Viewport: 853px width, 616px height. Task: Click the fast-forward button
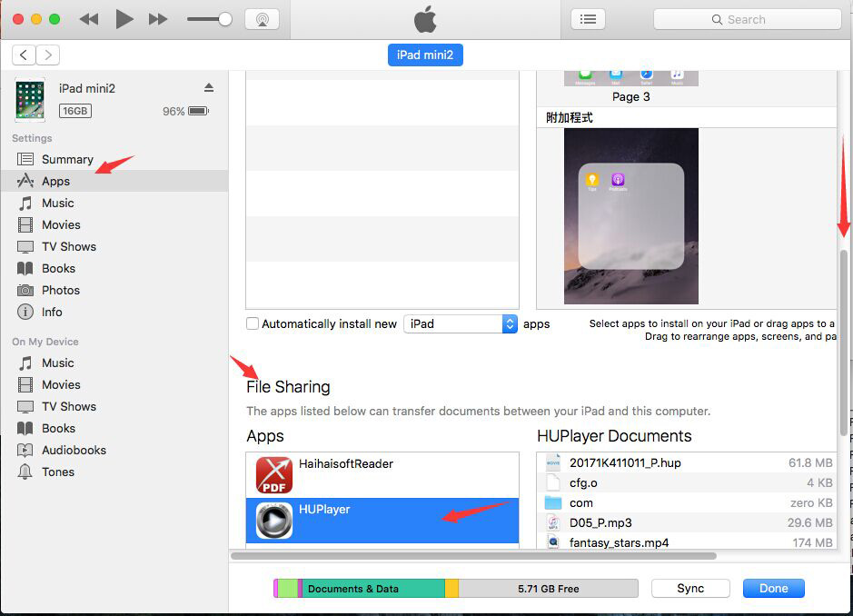[158, 20]
